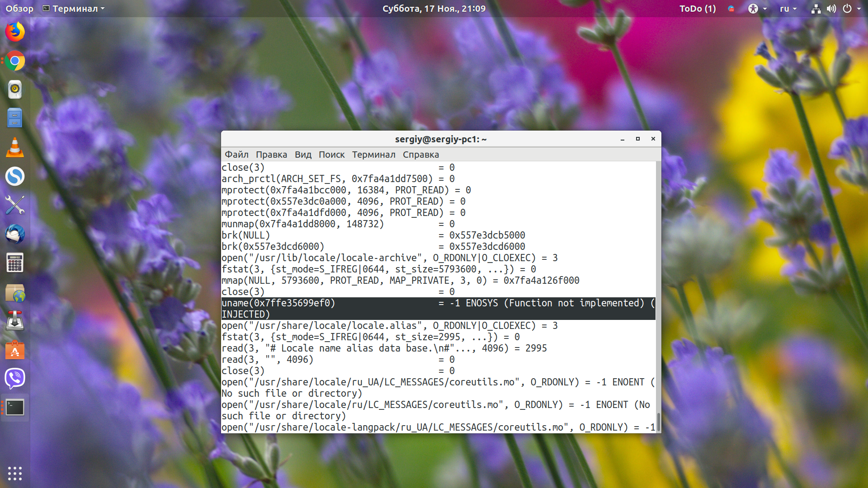
Task: Open the USB installer icon in dock
Action: pyautogui.click(x=15, y=321)
